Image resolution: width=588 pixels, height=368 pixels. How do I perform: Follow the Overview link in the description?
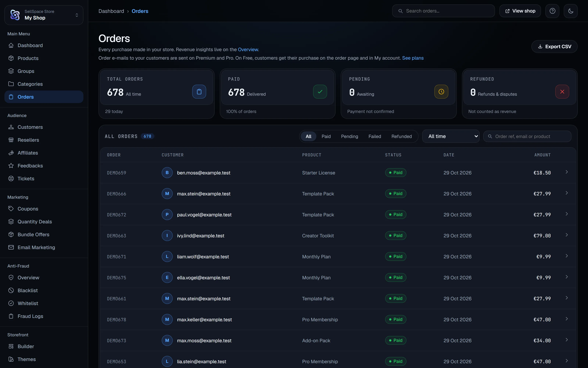point(248,49)
